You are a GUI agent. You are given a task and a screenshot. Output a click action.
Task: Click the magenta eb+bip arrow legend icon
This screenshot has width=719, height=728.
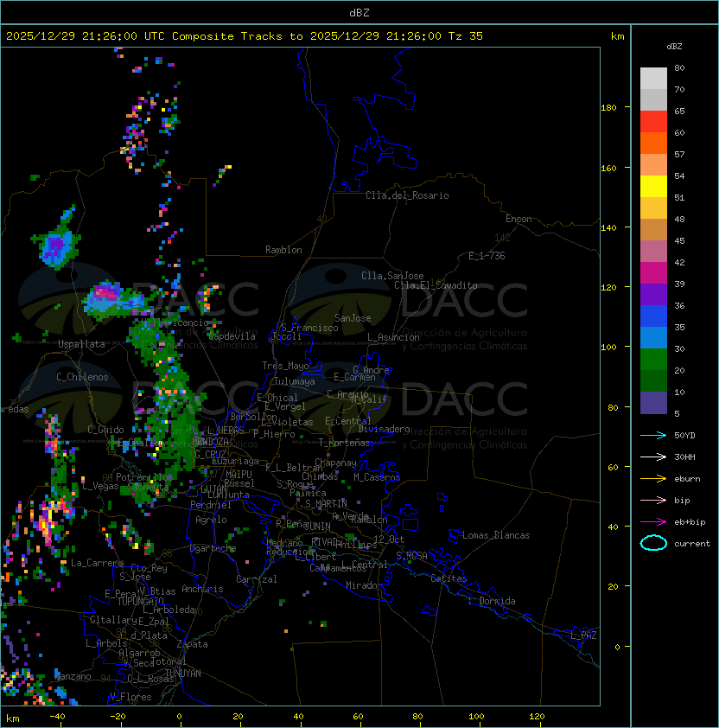pos(653,522)
